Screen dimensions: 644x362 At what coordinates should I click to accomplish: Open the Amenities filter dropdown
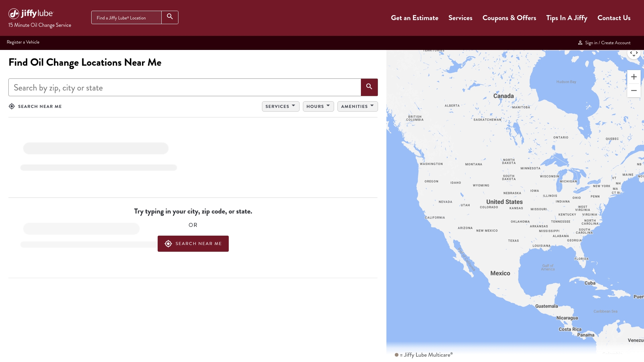point(358,106)
